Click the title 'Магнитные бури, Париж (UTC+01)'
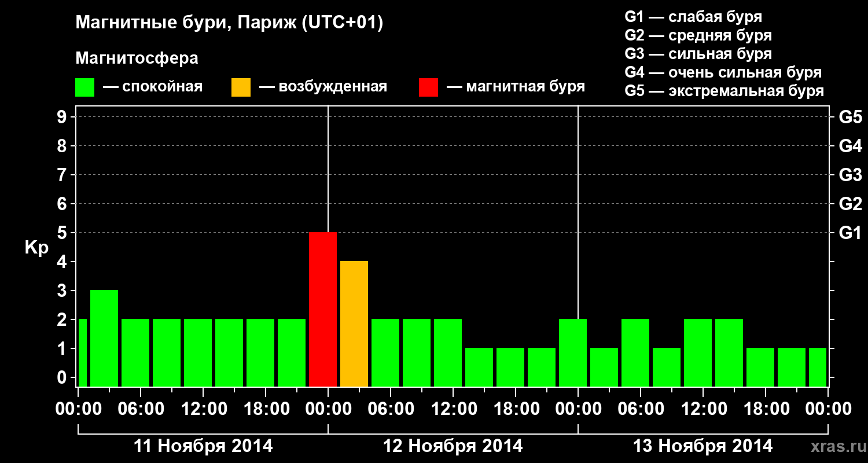Screen dimensions: 868x463 229,23
